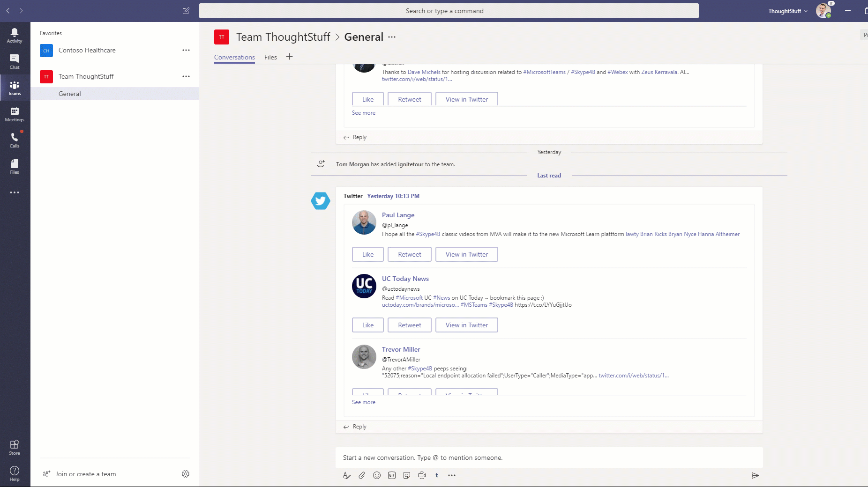Select the Teams icon in sidebar
The height and width of the screenshot is (487, 868).
click(15, 88)
